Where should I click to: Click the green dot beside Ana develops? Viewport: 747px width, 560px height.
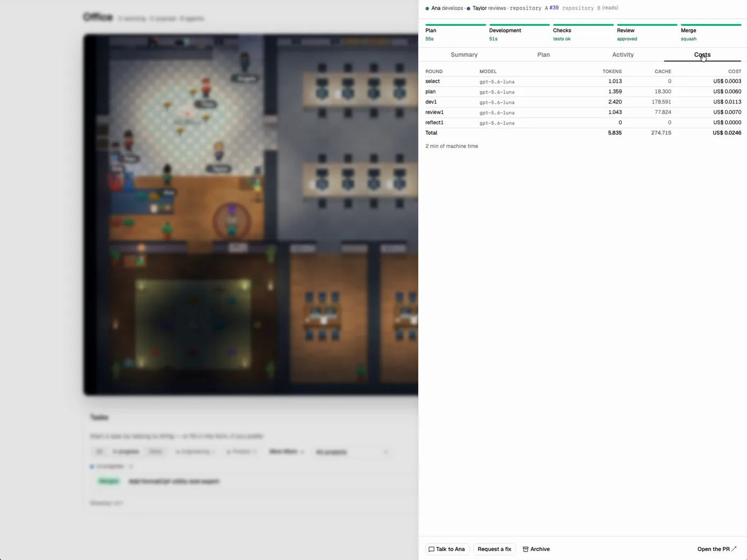427,9
